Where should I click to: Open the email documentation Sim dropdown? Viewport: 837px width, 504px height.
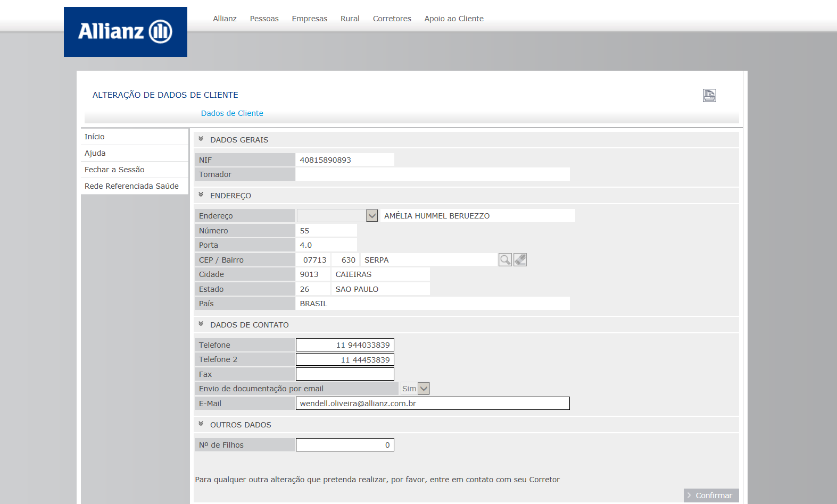[415, 389]
